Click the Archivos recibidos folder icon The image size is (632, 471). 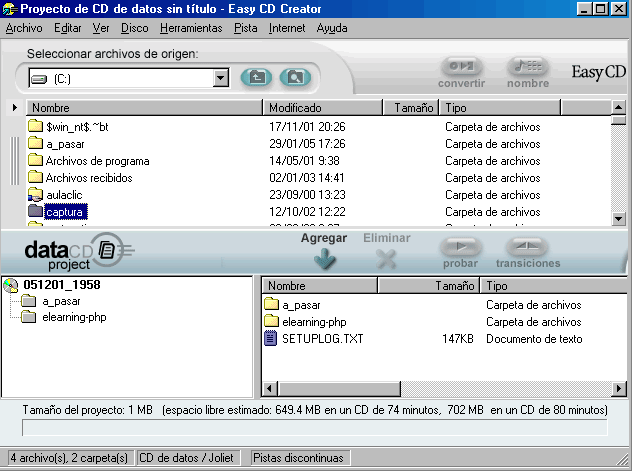(35, 177)
